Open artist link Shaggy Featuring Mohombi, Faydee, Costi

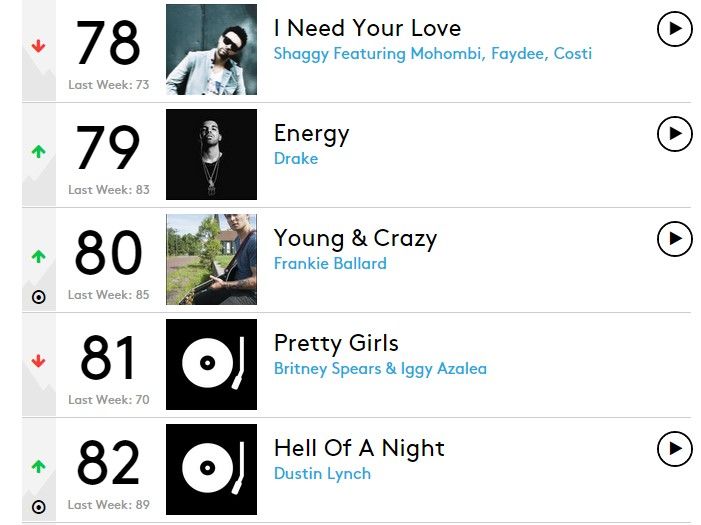click(433, 54)
